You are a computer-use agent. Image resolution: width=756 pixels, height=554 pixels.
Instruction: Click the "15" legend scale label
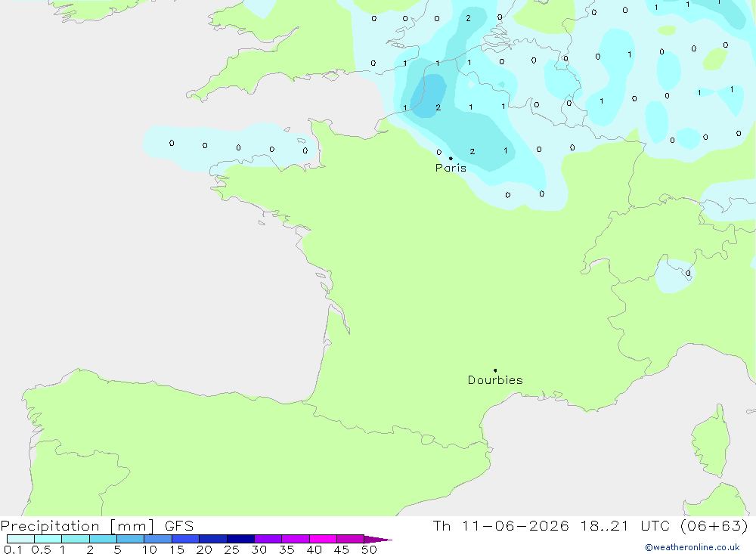[177, 549]
